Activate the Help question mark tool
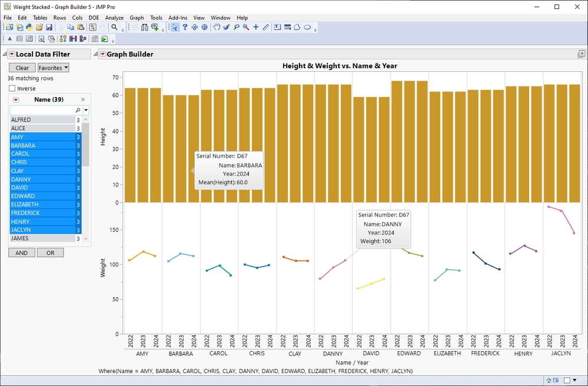Viewport: 588px width, 386px height. pyautogui.click(x=185, y=28)
